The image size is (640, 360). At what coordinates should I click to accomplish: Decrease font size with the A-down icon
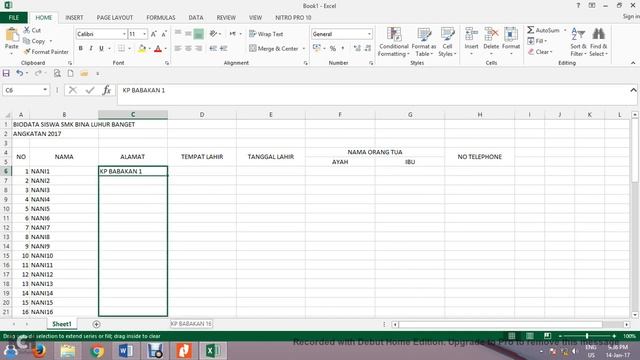(x=164, y=34)
